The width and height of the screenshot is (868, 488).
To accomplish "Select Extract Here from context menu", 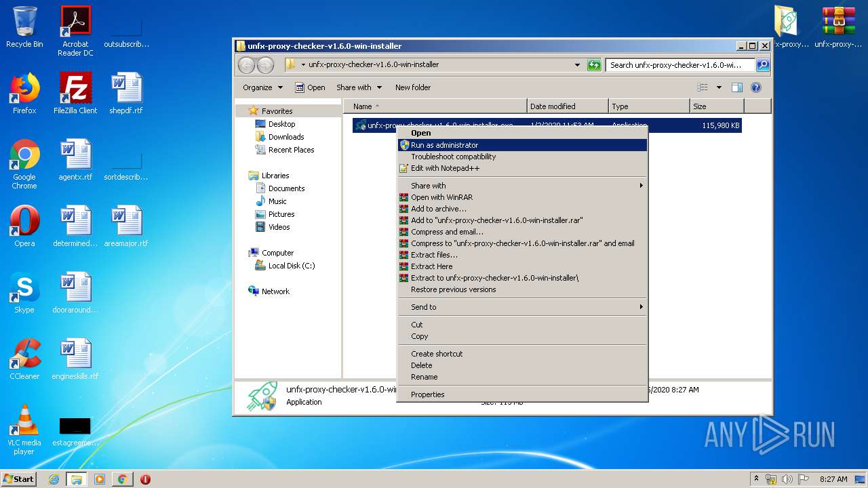I will (431, 266).
